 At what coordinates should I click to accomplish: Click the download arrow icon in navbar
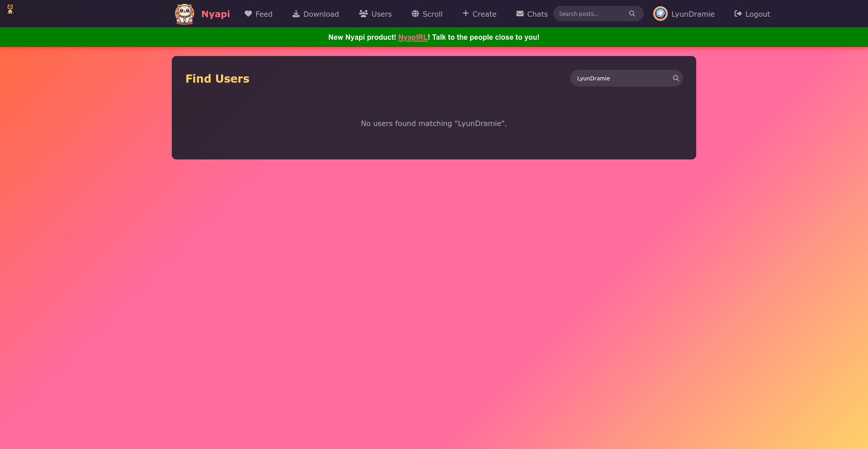(296, 14)
